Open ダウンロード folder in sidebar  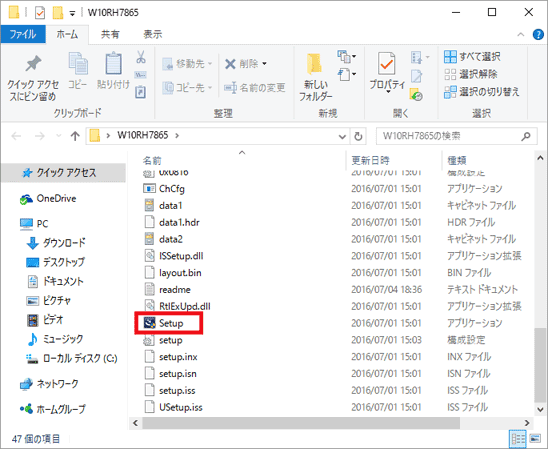56,243
